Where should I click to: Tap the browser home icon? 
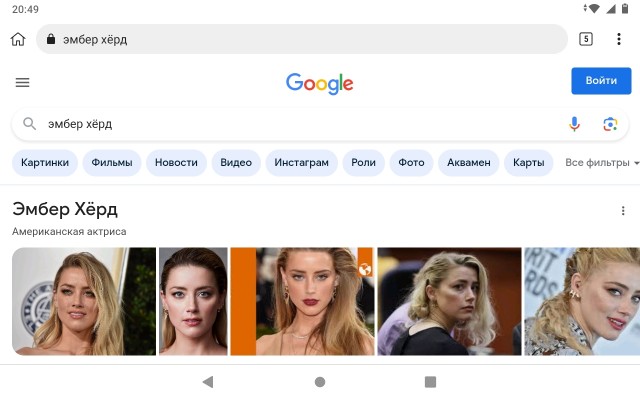pyautogui.click(x=18, y=39)
